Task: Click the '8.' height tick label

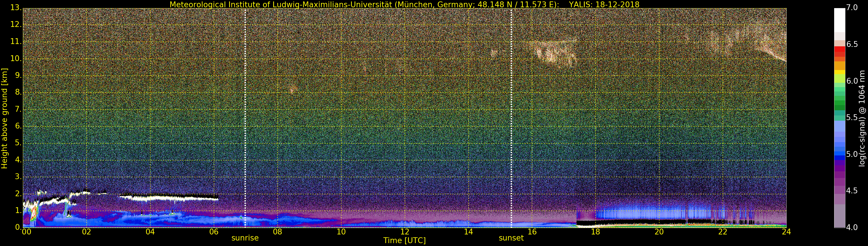Action: pyautogui.click(x=18, y=92)
